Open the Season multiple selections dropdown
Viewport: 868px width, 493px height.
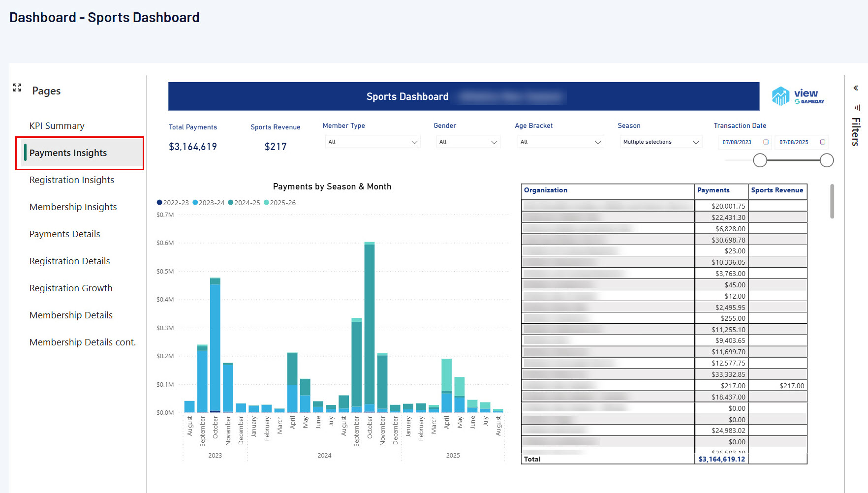661,142
